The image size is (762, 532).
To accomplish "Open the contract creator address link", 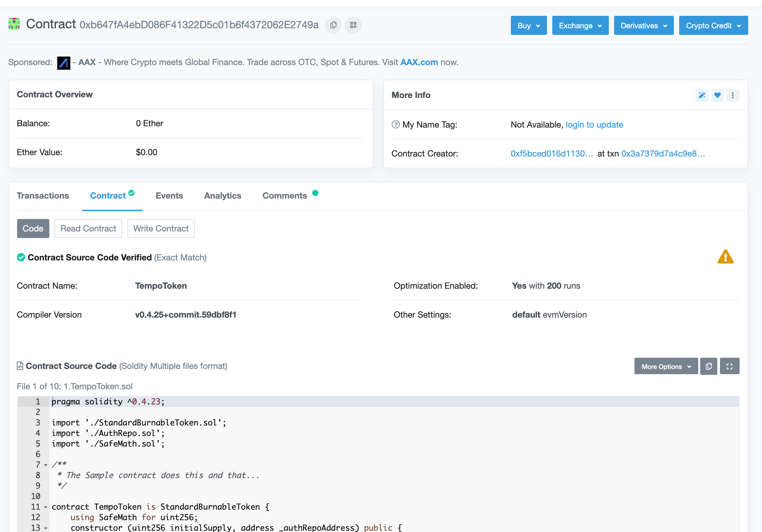I will tap(551, 154).
